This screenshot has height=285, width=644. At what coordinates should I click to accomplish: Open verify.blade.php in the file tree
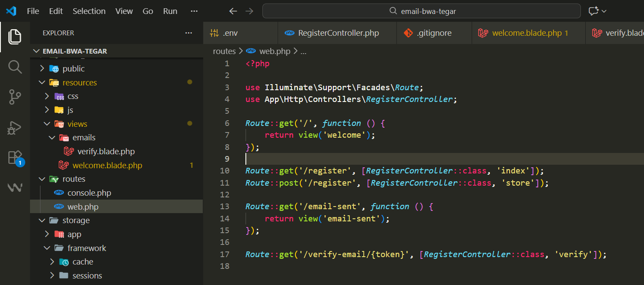pos(106,152)
